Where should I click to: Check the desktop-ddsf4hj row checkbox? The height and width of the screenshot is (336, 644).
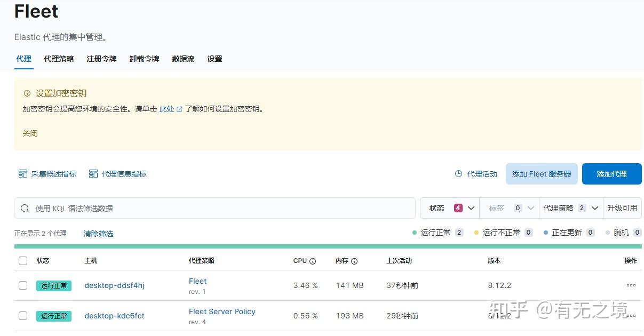coord(23,285)
